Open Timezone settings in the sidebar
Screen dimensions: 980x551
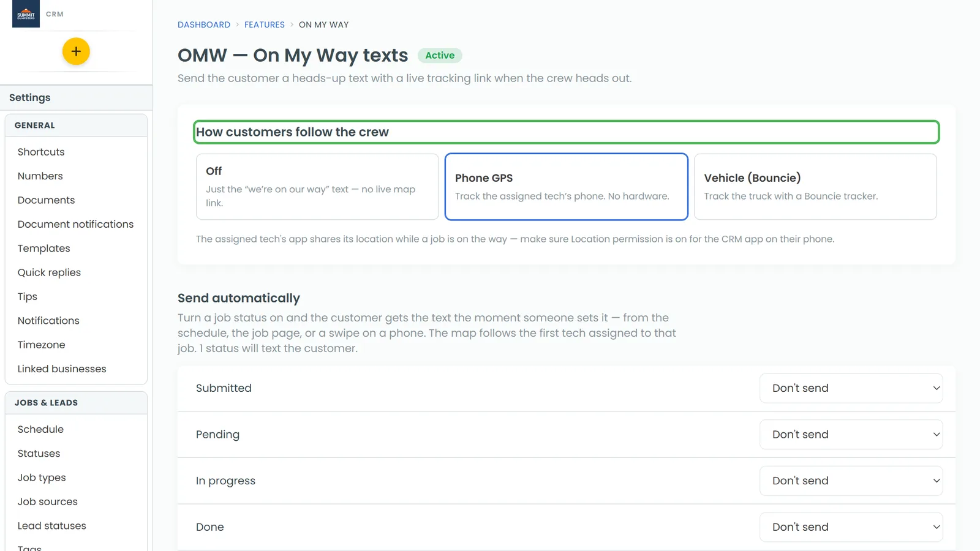tap(42, 345)
